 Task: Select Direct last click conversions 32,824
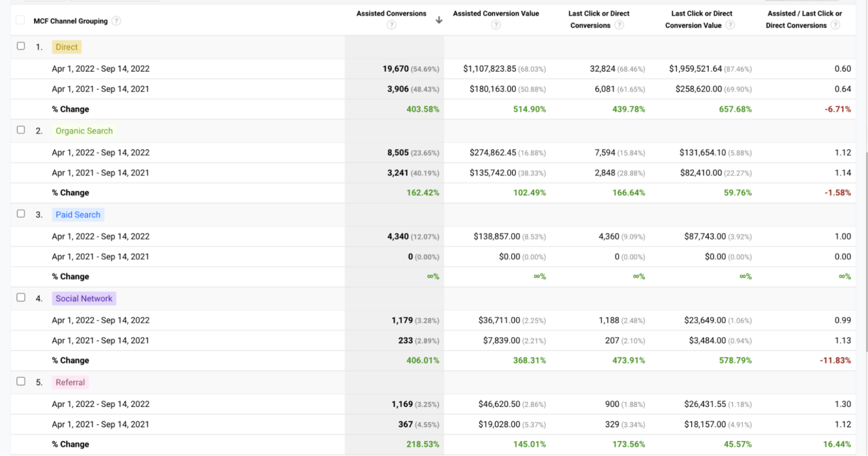pos(602,69)
